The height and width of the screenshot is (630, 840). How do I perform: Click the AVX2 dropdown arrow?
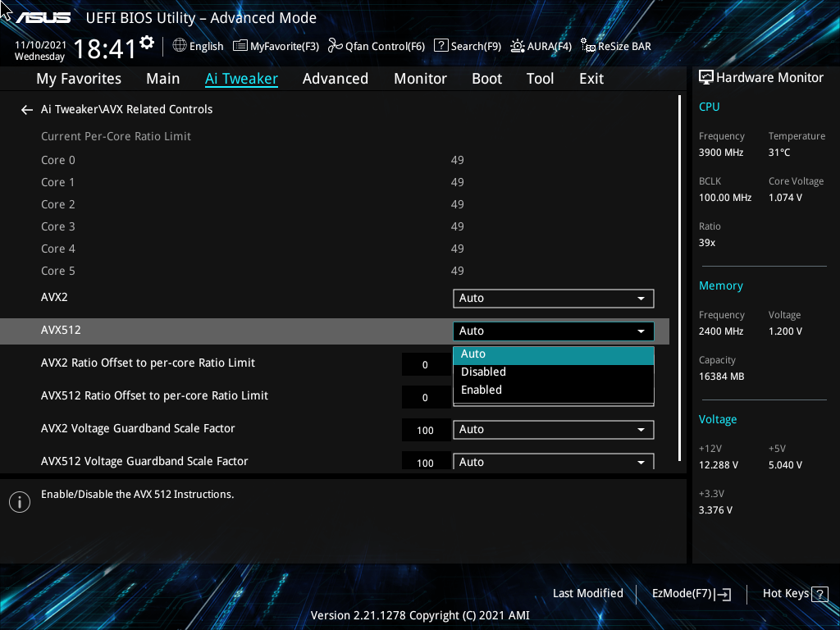tap(641, 299)
